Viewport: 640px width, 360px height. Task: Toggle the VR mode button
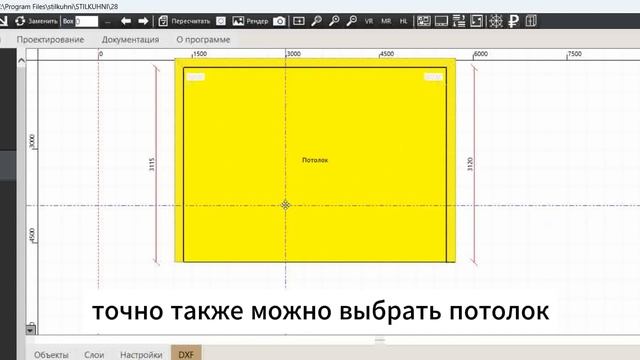[369, 21]
